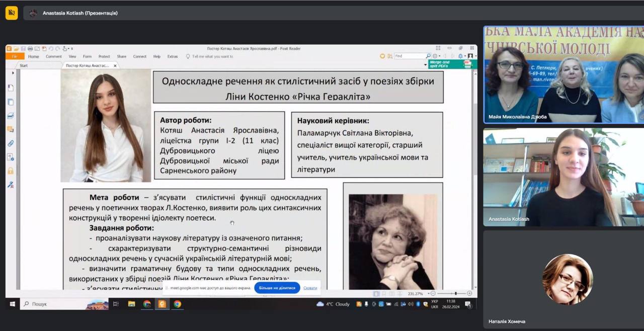Expand the navigation panel arrow at sidebar top
This screenshot has height=331, width=644.
(13, 73)
